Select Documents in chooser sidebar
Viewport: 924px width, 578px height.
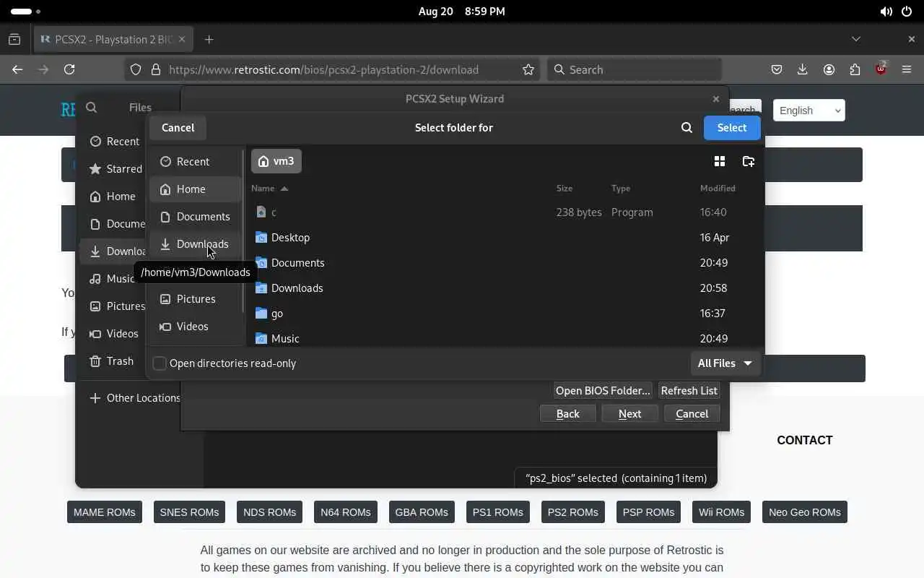coord(195,217)
